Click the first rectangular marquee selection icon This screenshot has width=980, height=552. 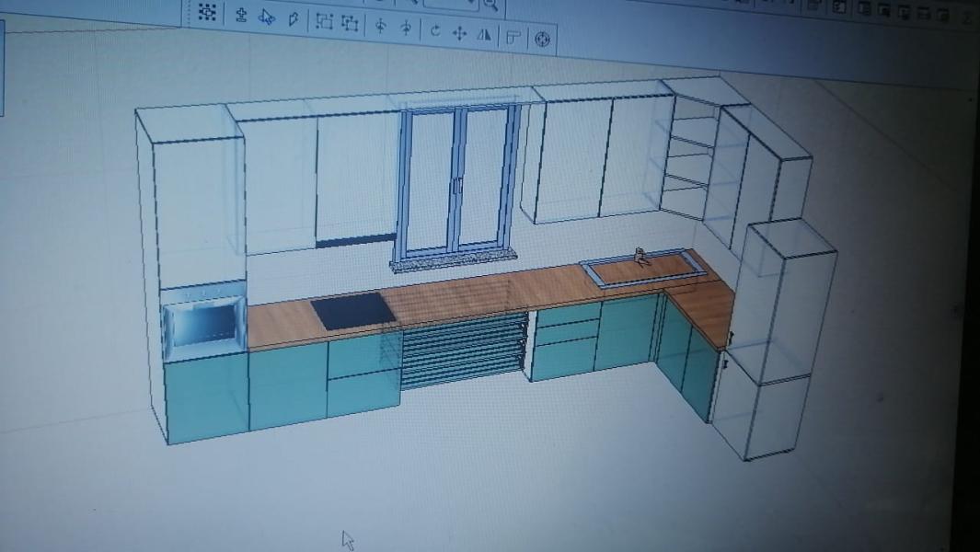tap(324, 22)
